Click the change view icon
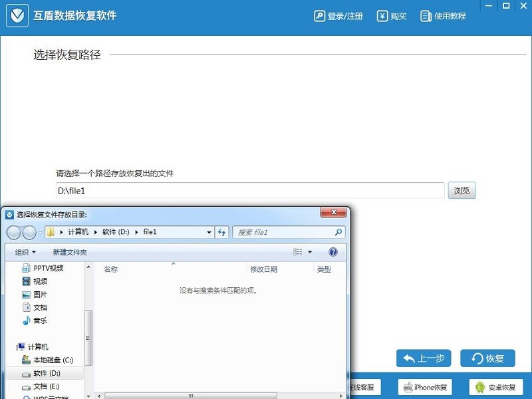Viewport: 532px width, 399px height. point(297,252)
